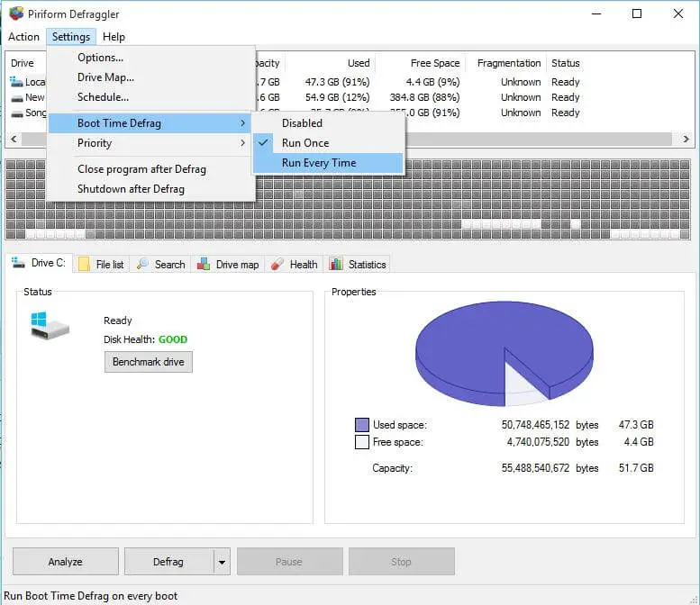Image resolution: width=700 pixels, height=605 pixels.
Task: Click the drive list scroll left arrow
Action: pyautogui.click(x=14, y=139)
